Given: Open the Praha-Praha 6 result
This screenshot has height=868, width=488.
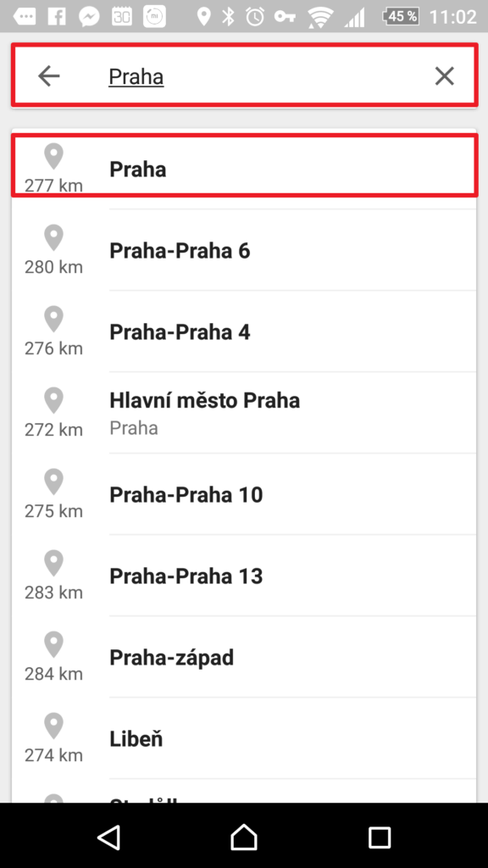Looking at the screenshot, I should pyautogui.click(x=244, y=250).
